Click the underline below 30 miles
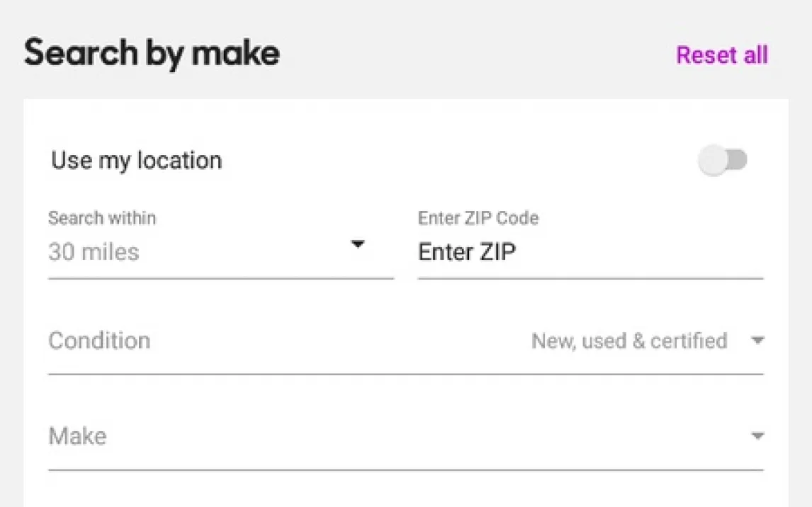 [x=220, y=278]
